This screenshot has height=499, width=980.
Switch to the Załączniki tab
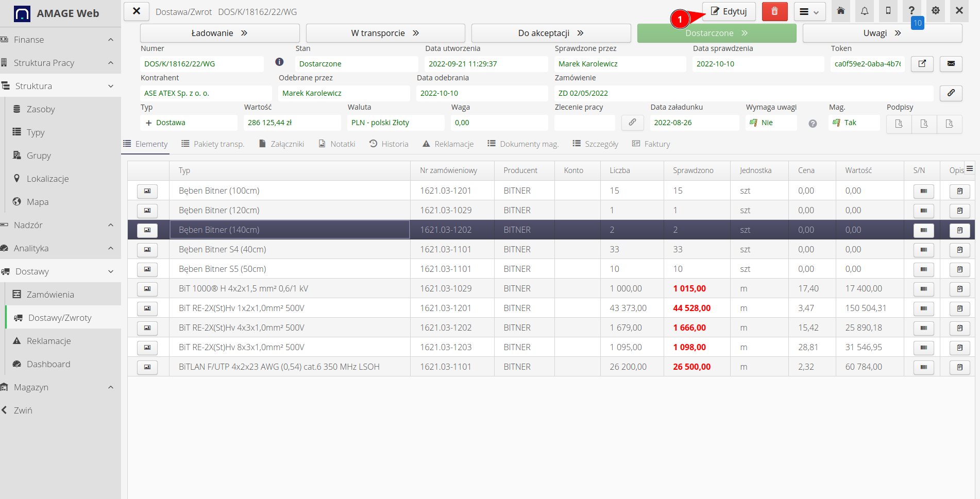281,144
